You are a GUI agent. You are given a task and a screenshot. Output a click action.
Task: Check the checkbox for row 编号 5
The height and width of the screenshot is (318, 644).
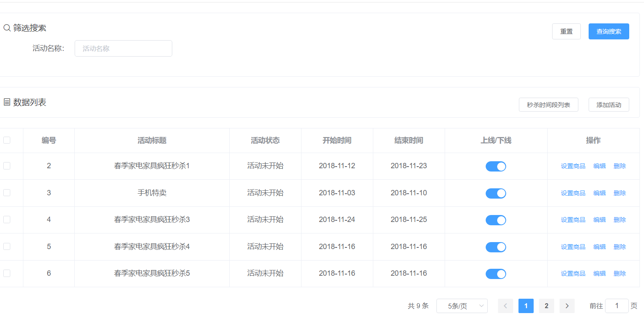click(7, 247)
